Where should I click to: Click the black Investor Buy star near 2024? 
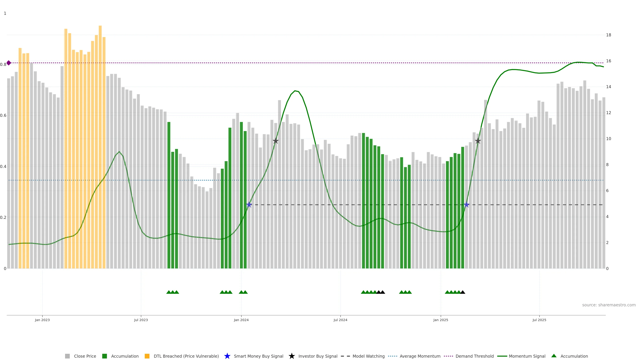coord(276,141)
